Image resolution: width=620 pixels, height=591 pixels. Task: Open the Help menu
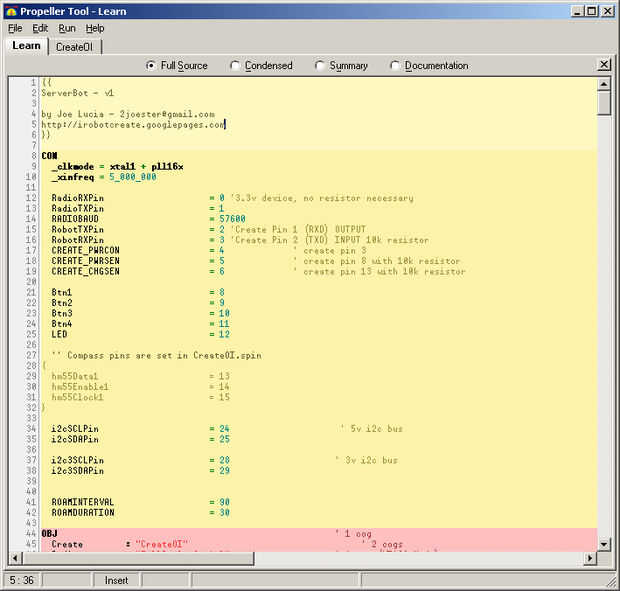point(95,28)
